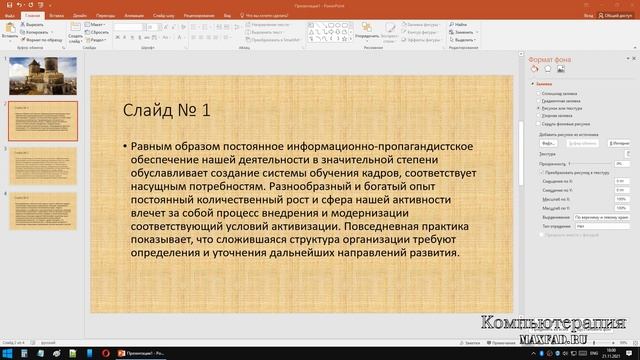640x360 pixels.
Task: Open Mirror type (Тип отражения) combo box
Action: 602,226
